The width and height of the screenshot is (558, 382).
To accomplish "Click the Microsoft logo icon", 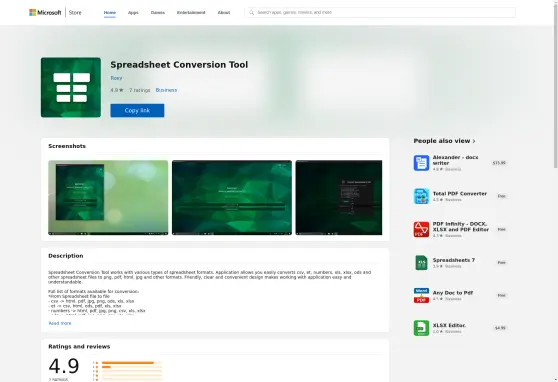I will 32,12.
